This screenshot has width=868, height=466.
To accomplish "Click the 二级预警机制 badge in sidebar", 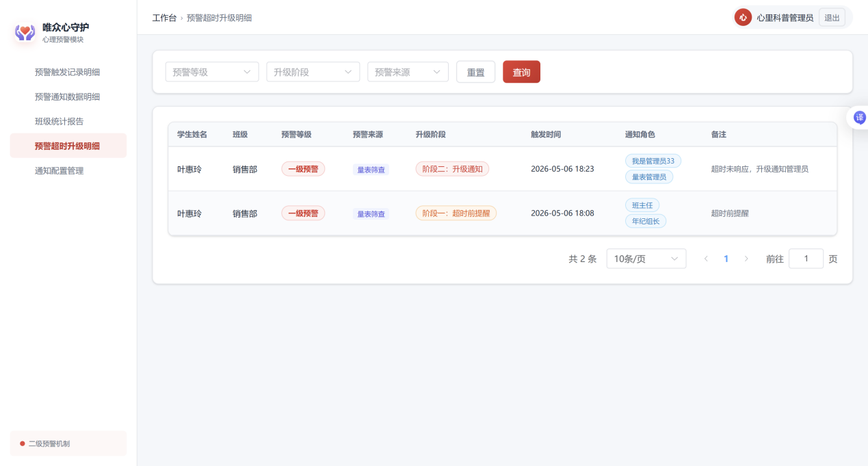I will tap(68, 443).
